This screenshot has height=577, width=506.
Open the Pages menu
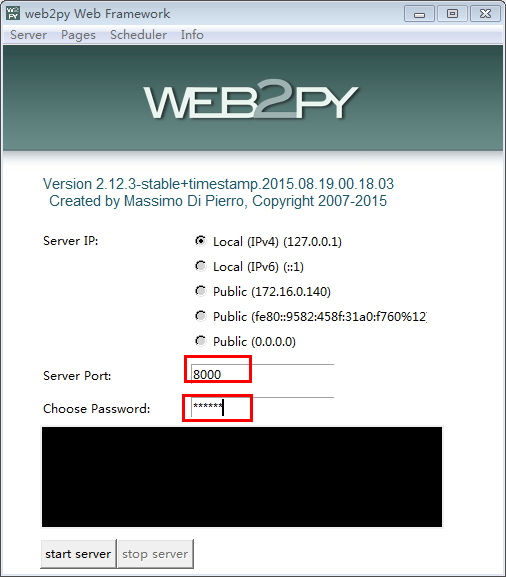(78, 35)
